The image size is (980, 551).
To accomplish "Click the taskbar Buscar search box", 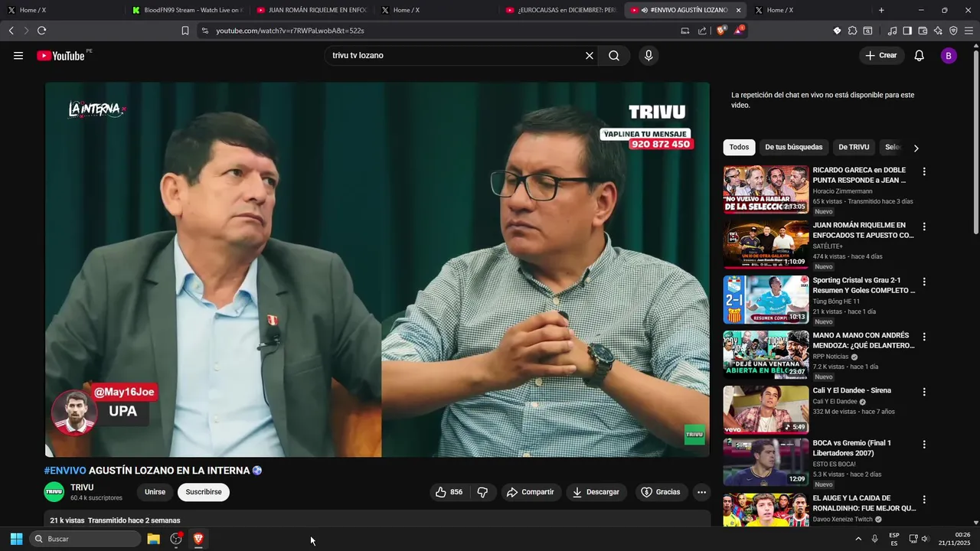I will 86,539.
